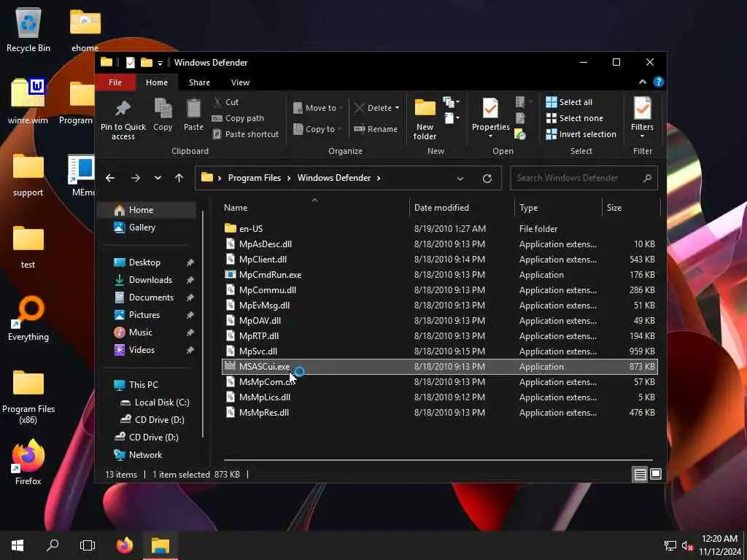
Task: Create a New folder
Action: [425, 120]
